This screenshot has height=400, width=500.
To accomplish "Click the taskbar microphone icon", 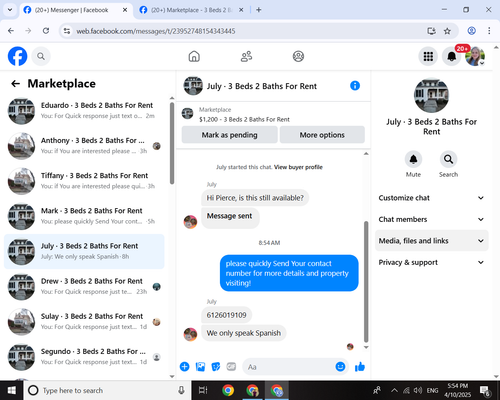I will coord(181,390).
